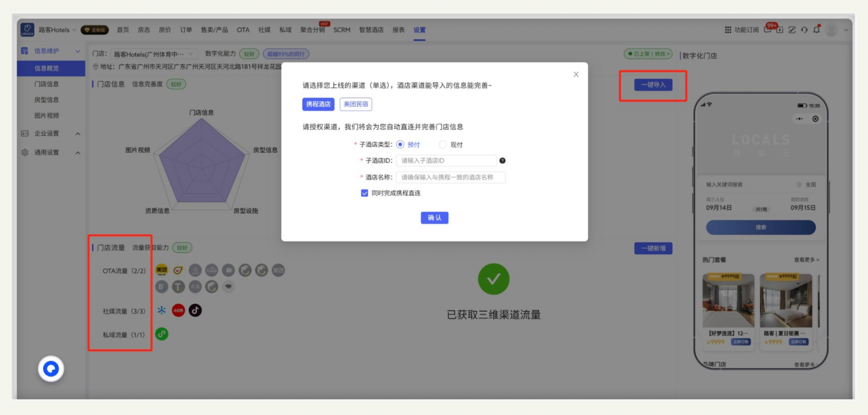Click the 确认 button
This screenshot has height=415, width=868.
pos(434,217)
